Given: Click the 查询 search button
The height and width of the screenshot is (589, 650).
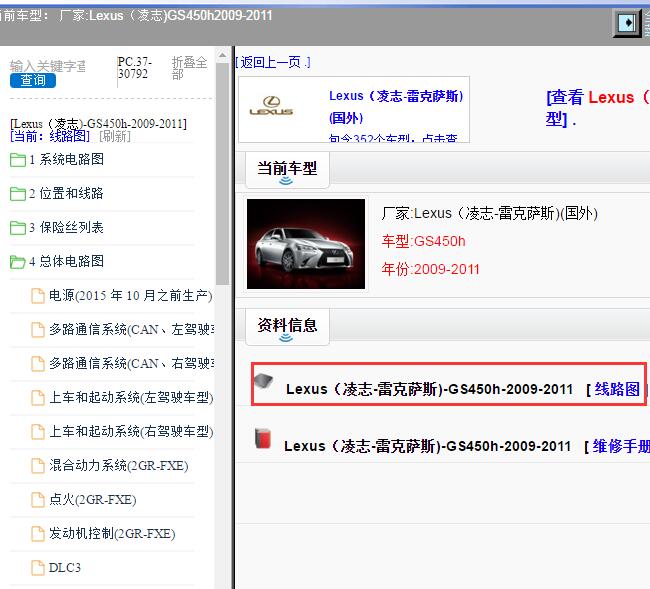Looking at the screenshot, I should [33, 80].
